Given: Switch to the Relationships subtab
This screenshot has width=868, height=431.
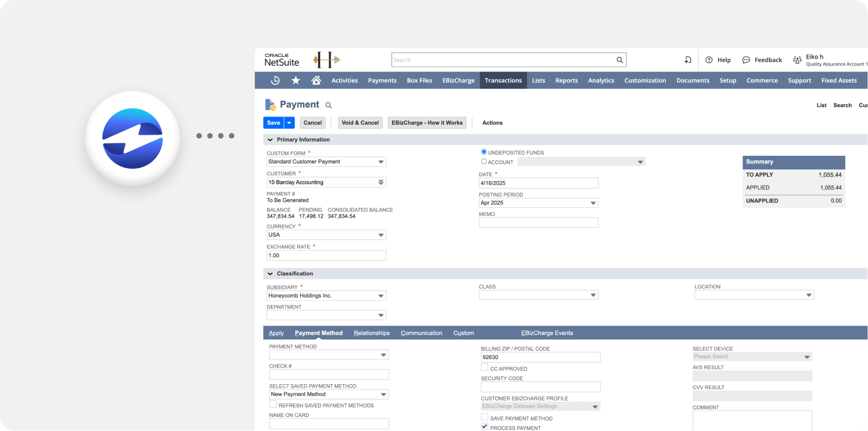Looking at the screenshot, I should (x=372, y=333).
